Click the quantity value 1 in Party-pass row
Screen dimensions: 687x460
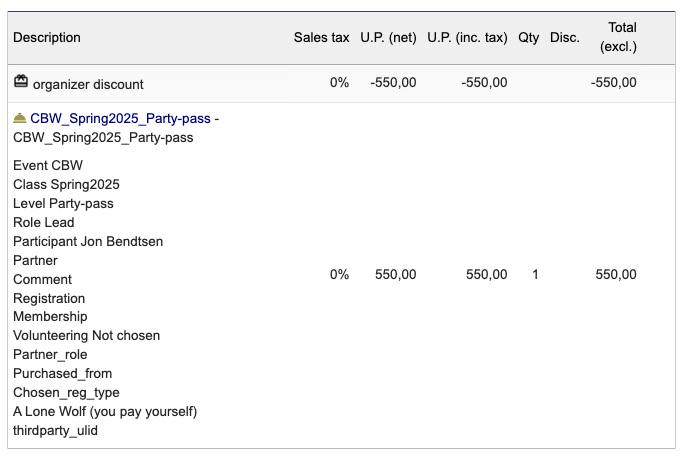[535, 275]
